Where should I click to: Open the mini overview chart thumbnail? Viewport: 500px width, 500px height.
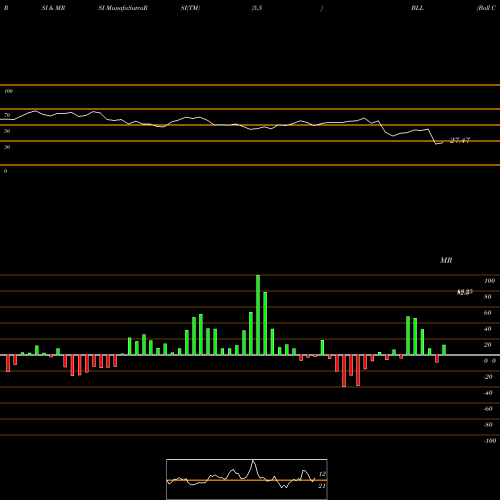pos(247,479)
